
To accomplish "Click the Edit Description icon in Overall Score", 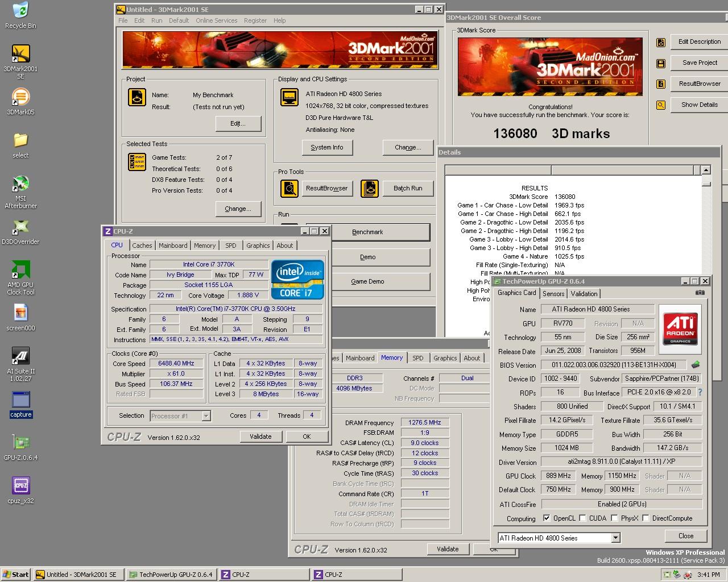I will (x=661, y=42).
